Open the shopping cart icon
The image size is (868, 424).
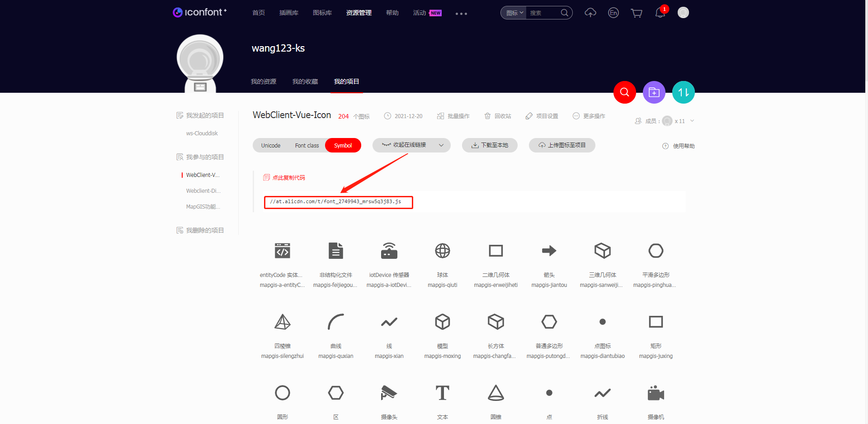coord(637,13)
